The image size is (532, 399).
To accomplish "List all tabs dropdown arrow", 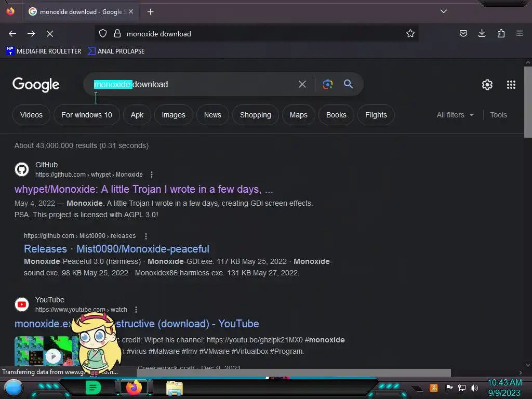I will pyautogui.click(x=444, y=11).
